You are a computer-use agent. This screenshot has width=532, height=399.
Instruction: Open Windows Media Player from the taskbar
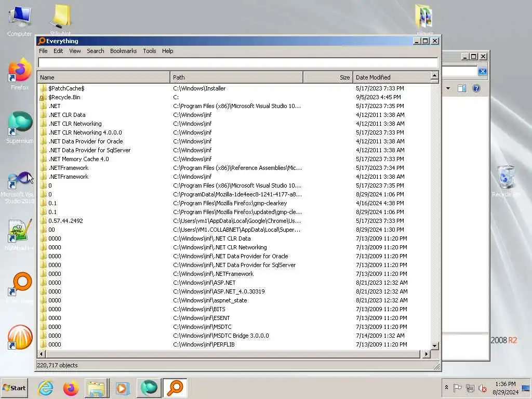(x=122, y=388)
